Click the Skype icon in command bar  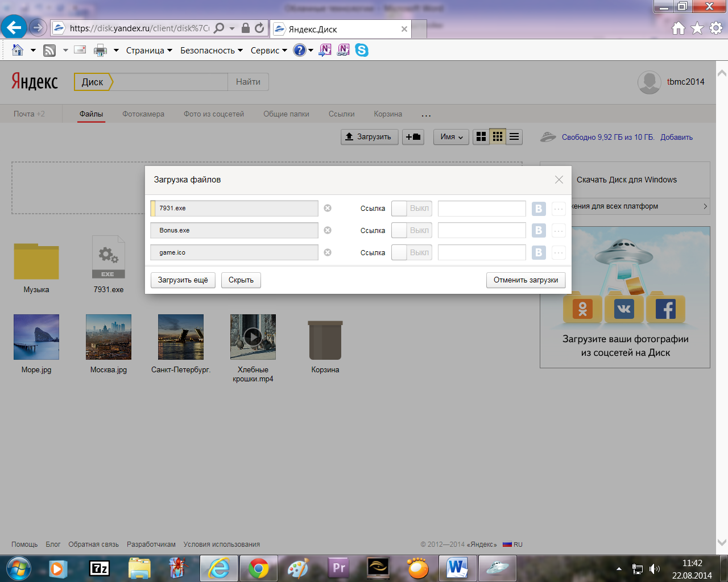(362, 50)
